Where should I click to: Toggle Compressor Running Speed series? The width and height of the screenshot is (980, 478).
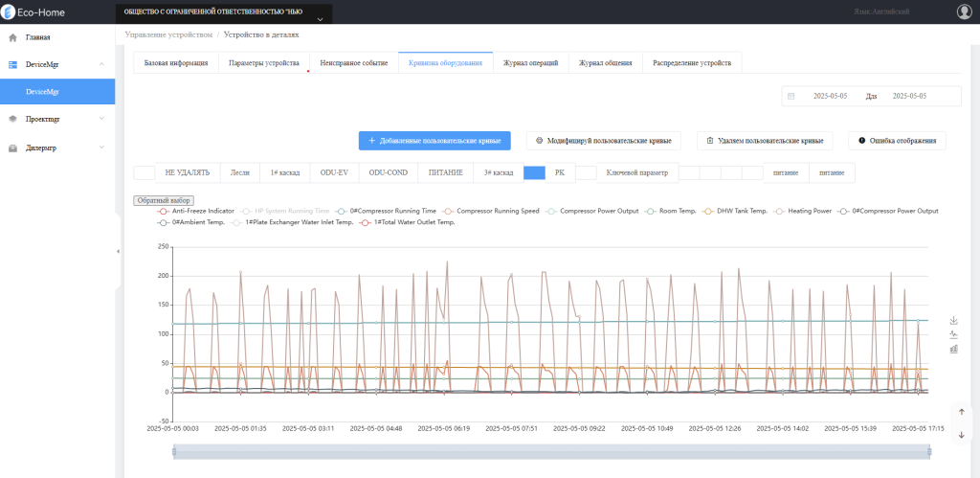coord(491,212)
